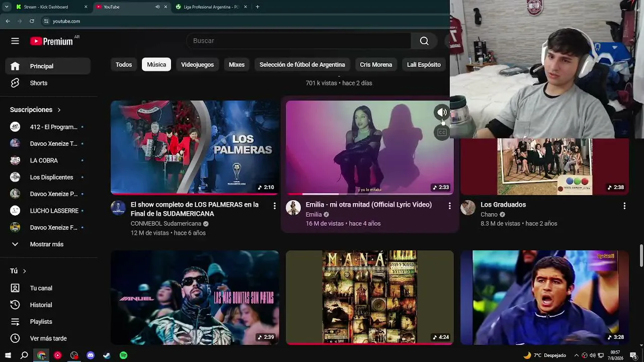Image resolution: width=644 pixels, height=362 pixels.
Task: Reload the YouTube page
Action: [x=32, y=21]
